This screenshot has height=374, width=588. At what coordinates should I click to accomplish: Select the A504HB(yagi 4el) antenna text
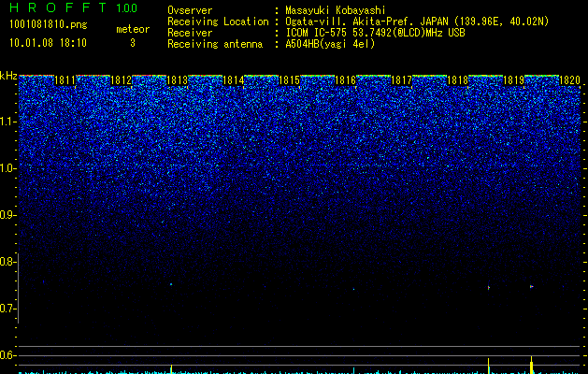click(x=330, y=44)
